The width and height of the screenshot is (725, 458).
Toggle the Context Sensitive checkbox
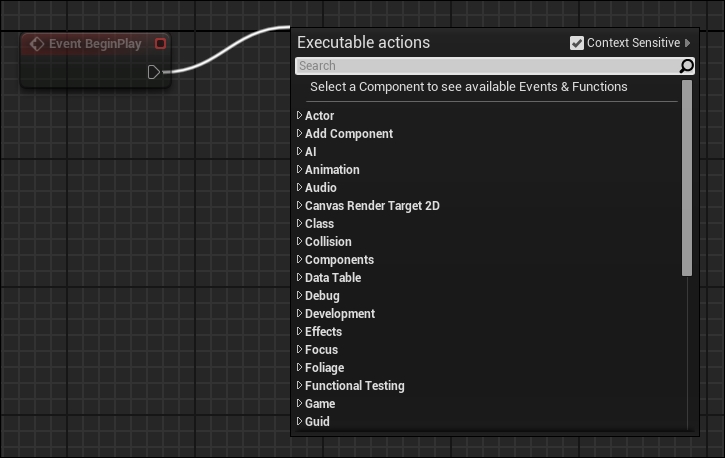tap(577, 43)
